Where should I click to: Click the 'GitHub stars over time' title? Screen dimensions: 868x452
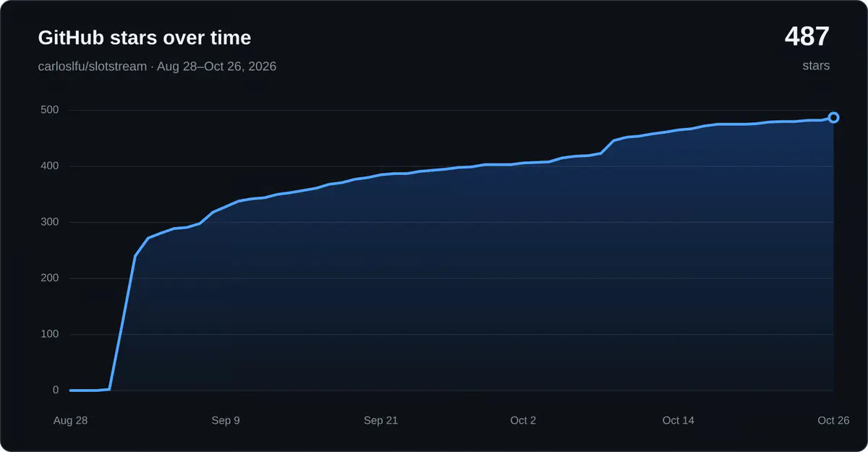(145, 38)
